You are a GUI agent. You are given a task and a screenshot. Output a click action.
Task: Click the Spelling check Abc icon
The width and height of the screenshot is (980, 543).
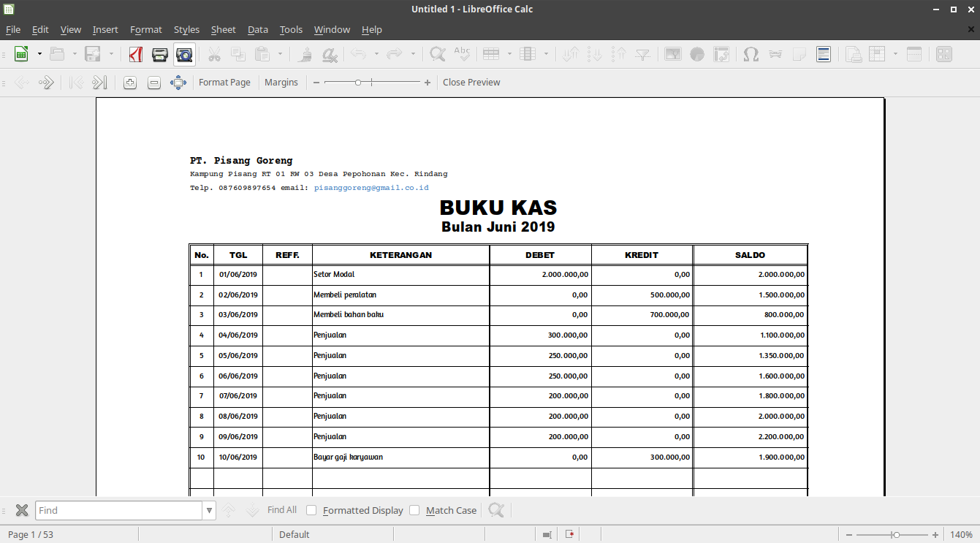pyautogui.click(x=462, y=54)
